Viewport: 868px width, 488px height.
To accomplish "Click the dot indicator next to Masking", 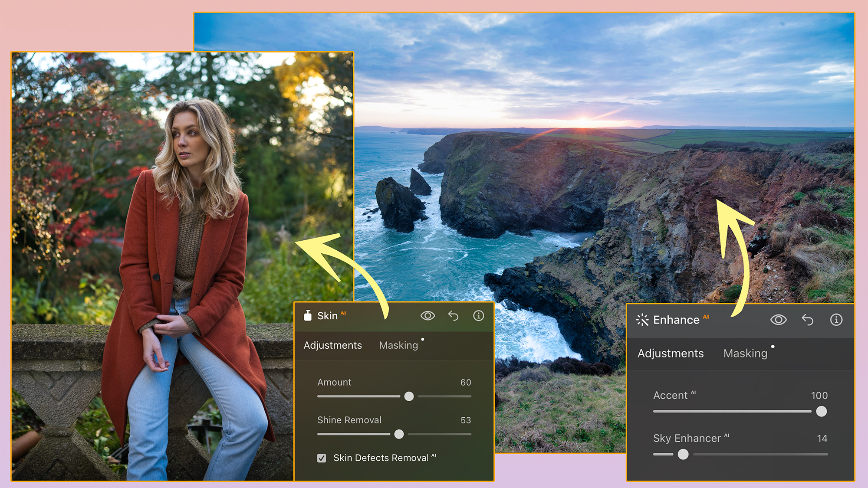I will point(423,340).
